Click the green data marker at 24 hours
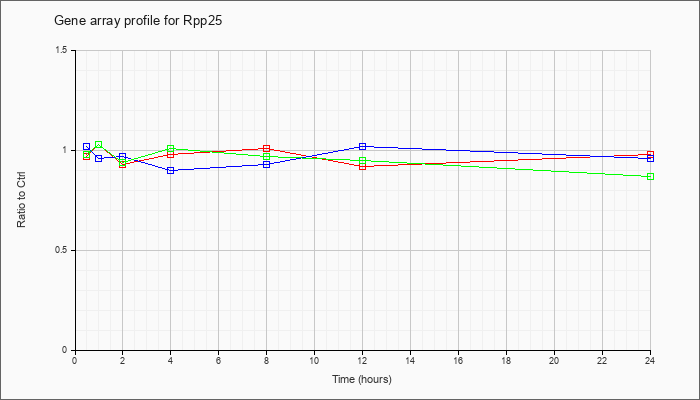 650,176
